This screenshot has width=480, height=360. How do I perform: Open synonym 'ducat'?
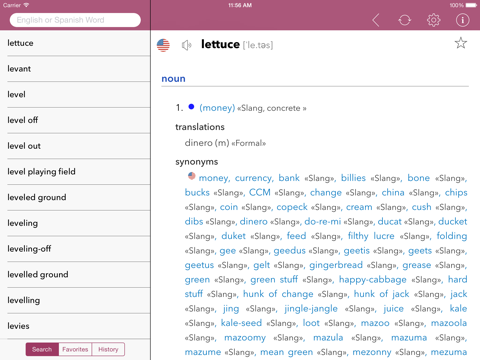(389, 221)
